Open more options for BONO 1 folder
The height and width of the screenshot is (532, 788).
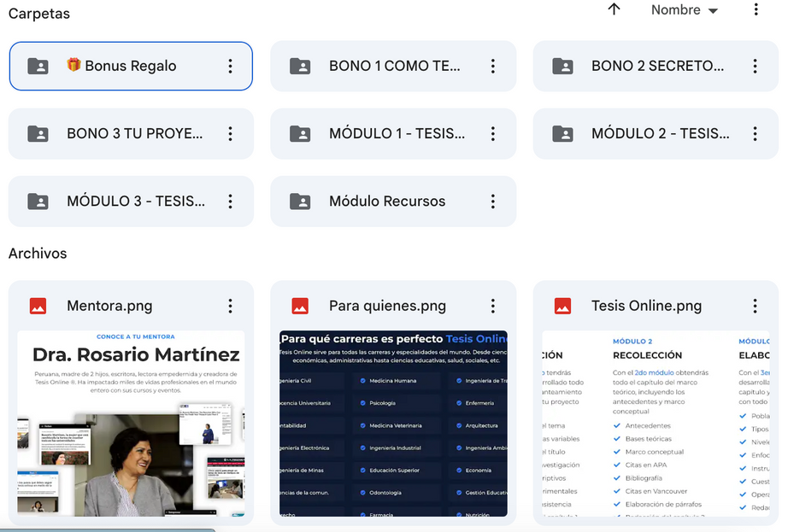tap(493, 67)
